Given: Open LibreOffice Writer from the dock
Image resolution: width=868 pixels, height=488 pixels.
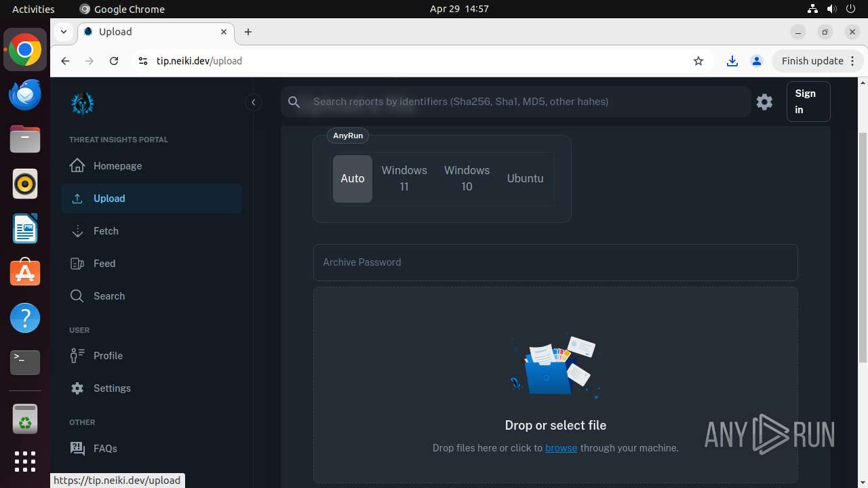Looking at the screenshot, I should pyautogui.click(x=25, y=229).
